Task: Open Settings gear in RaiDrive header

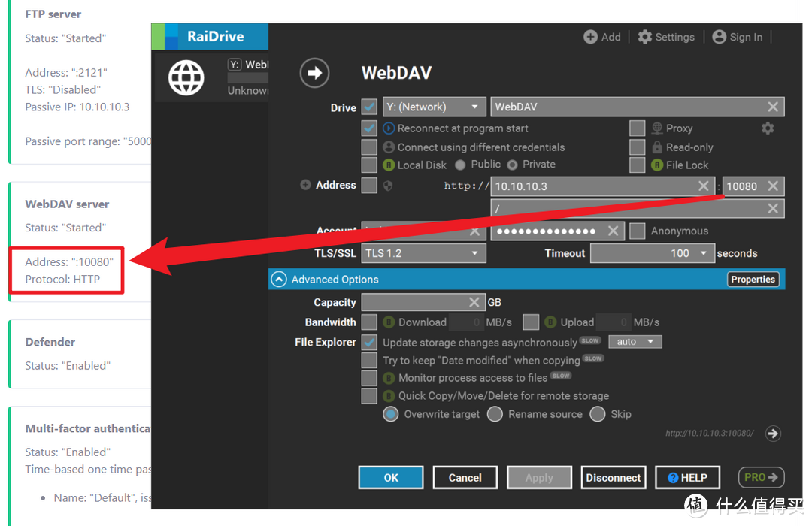Action: tap(645, 37)
